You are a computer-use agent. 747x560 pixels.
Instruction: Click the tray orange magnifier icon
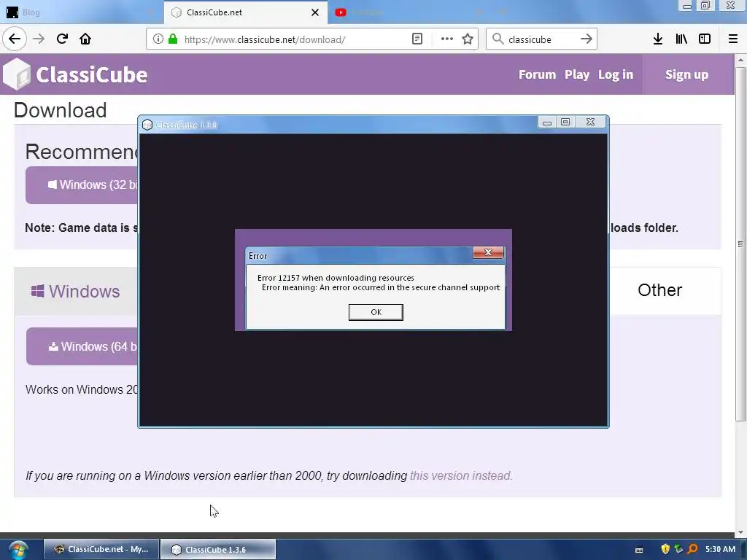pos(692,549)
